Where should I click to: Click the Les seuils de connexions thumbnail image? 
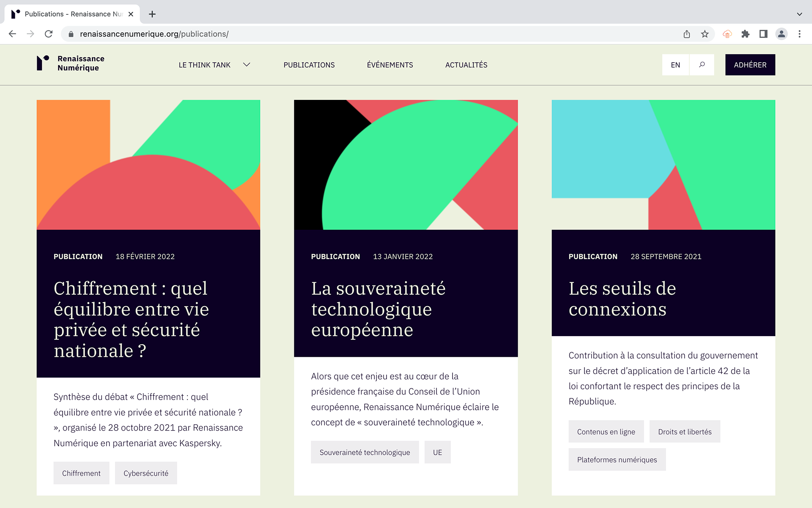(663, 165)
